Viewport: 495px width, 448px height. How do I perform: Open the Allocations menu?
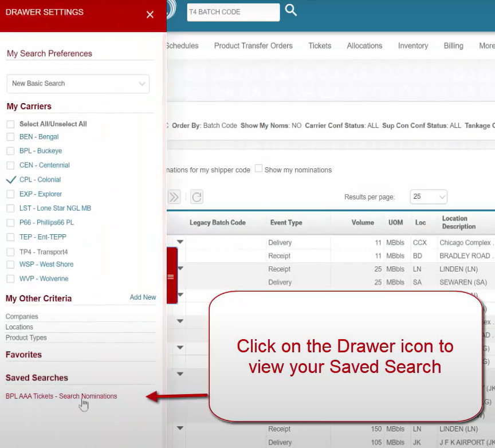tap(364, 46)
